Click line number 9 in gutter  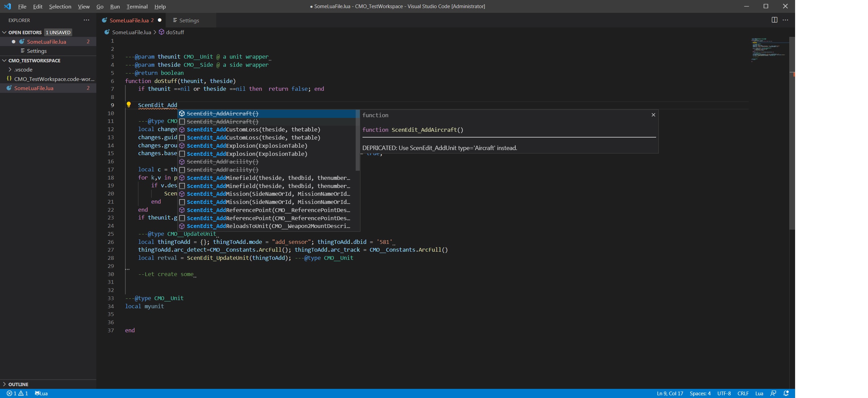(x=112, y=105)
